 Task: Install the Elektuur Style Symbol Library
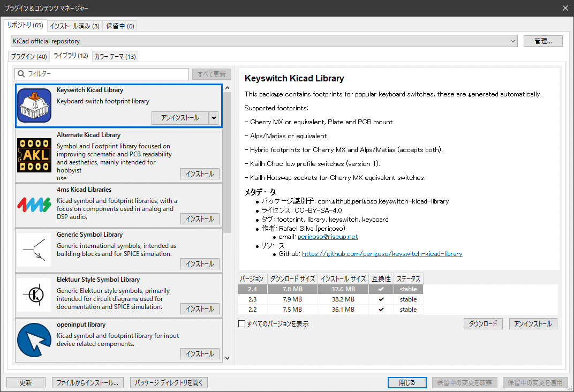[x=200, y=309]
